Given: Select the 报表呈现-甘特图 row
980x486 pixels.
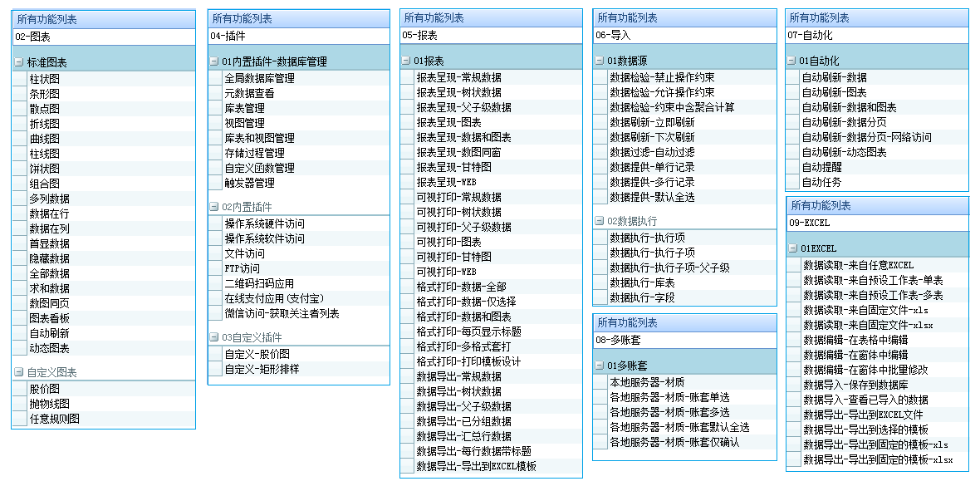Looking at the screenshot, I should pos(492,167).
